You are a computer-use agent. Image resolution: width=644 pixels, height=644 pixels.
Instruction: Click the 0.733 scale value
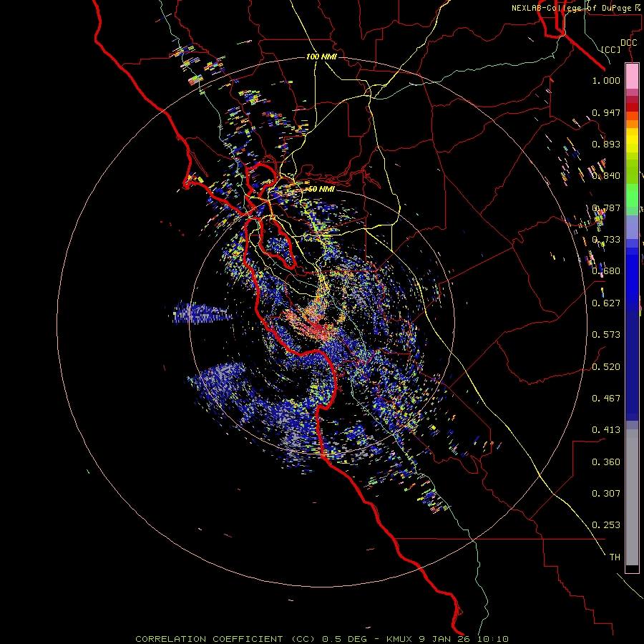(606, 240)
